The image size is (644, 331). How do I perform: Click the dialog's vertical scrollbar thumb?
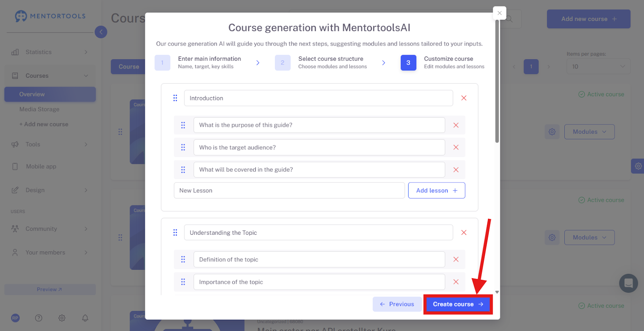(497, 81)
